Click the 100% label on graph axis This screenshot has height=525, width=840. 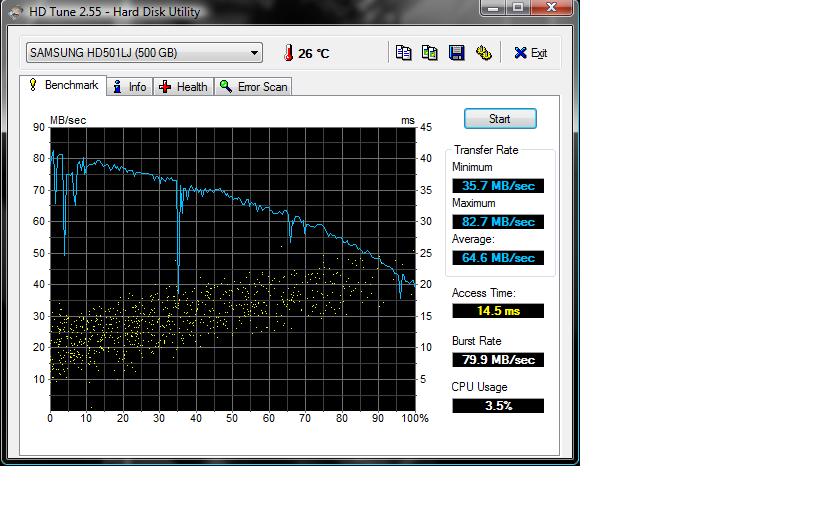(x=415, y=418)
